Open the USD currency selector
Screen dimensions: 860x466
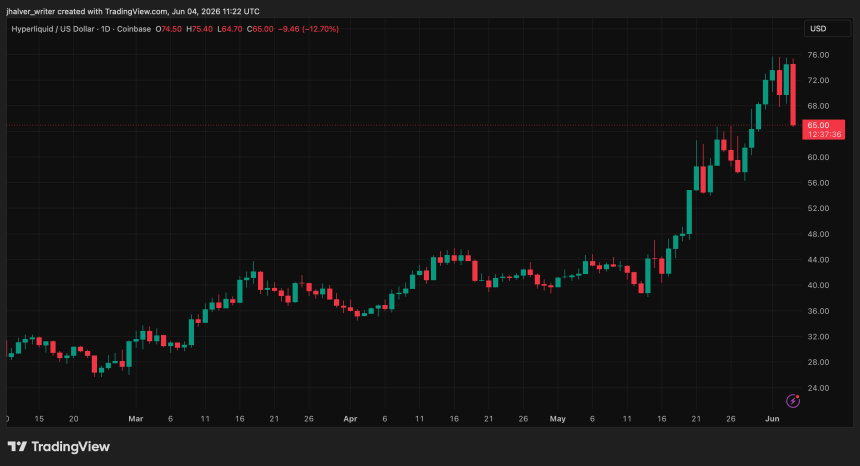click(x=827, y=29)
